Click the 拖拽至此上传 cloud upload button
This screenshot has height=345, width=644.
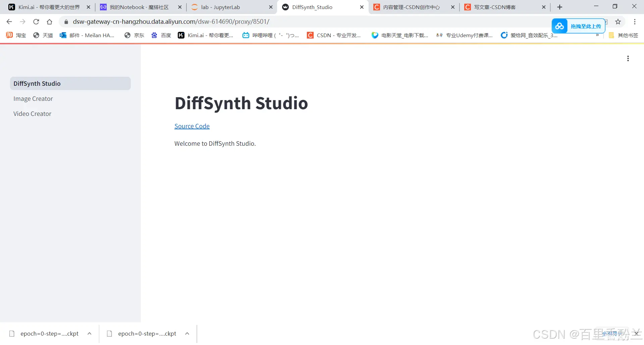point(578,26)
